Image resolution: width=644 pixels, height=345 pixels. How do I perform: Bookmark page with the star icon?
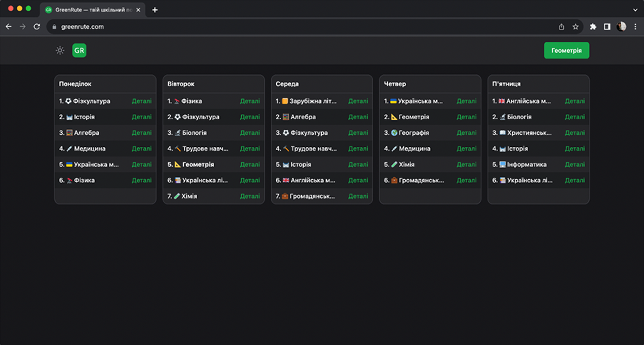[575, 27]
